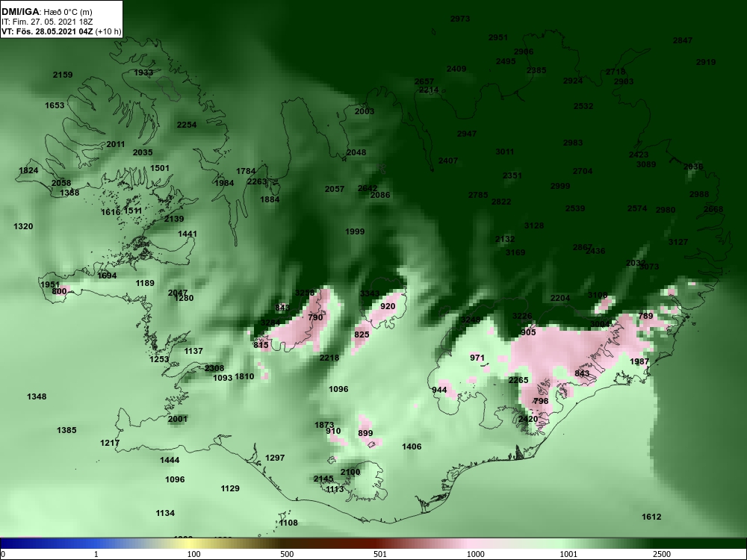Click the 3343 reading on the map
Viewport: 747px width, 560px height.
point(370,293)
